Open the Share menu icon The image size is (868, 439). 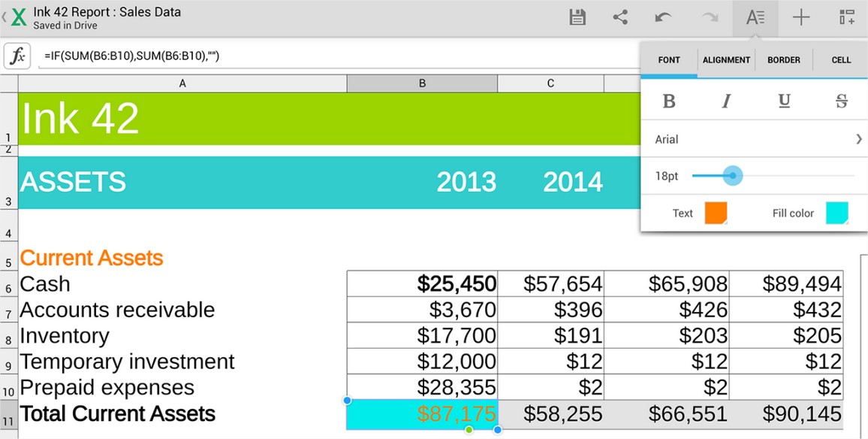pyautogui.click(x=620, y=18)
